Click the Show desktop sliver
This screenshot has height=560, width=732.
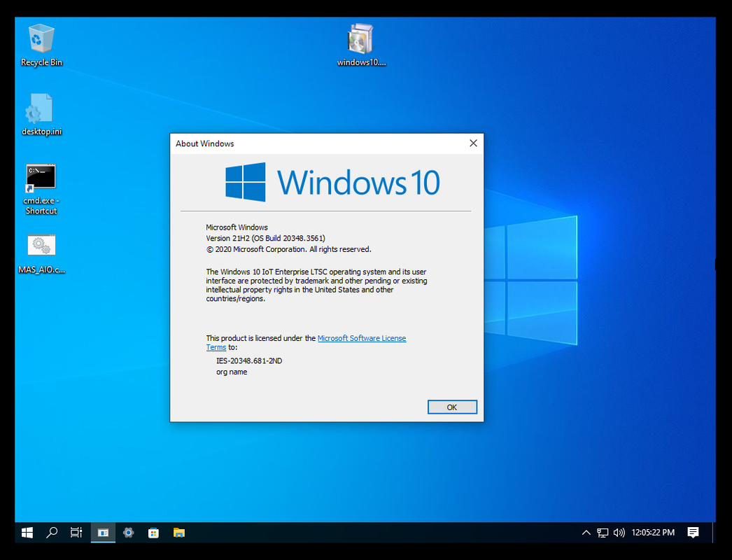click(x=714, y=533)
